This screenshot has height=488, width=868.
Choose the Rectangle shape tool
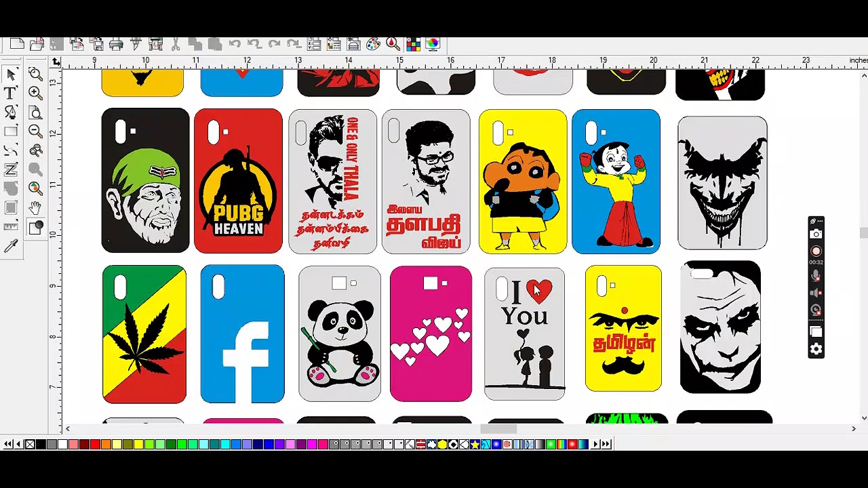click(11, 130)
